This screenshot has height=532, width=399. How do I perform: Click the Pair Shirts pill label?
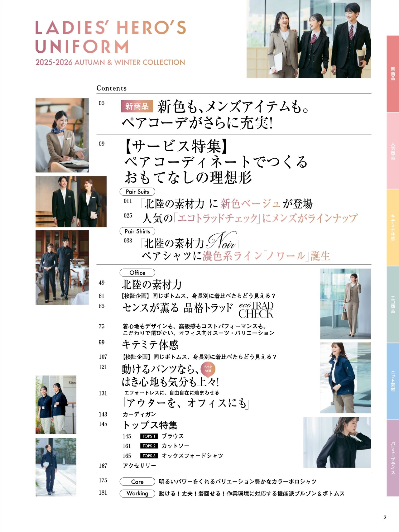137,231
